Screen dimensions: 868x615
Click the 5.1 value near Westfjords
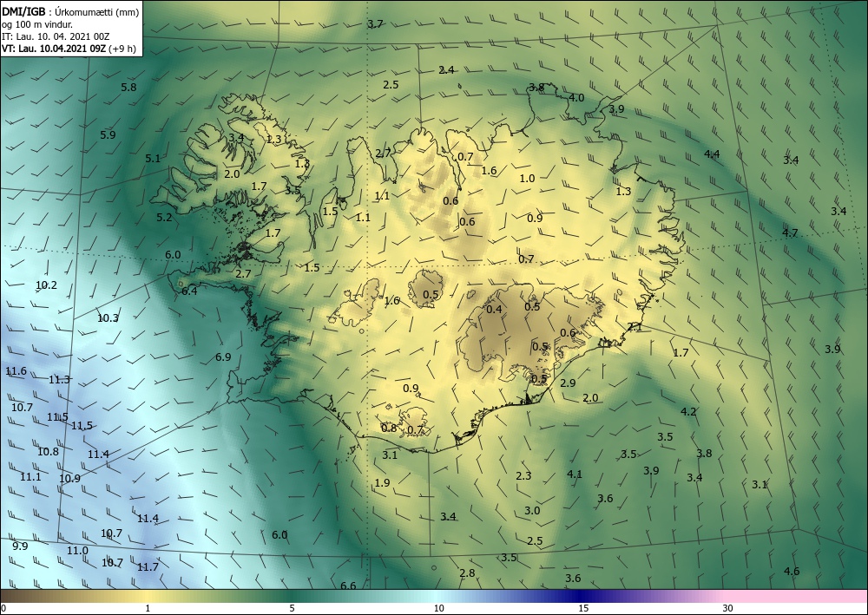coord(153,159)
